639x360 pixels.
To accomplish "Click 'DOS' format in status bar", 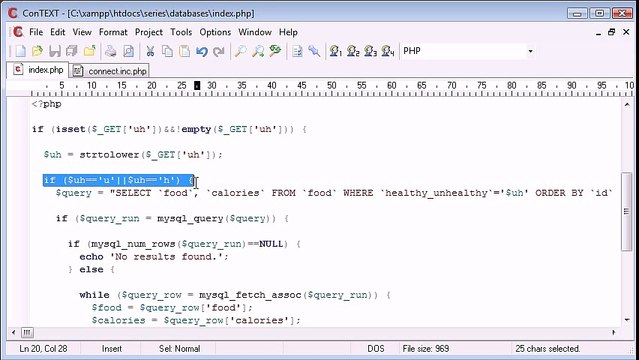I will point(376,349).
